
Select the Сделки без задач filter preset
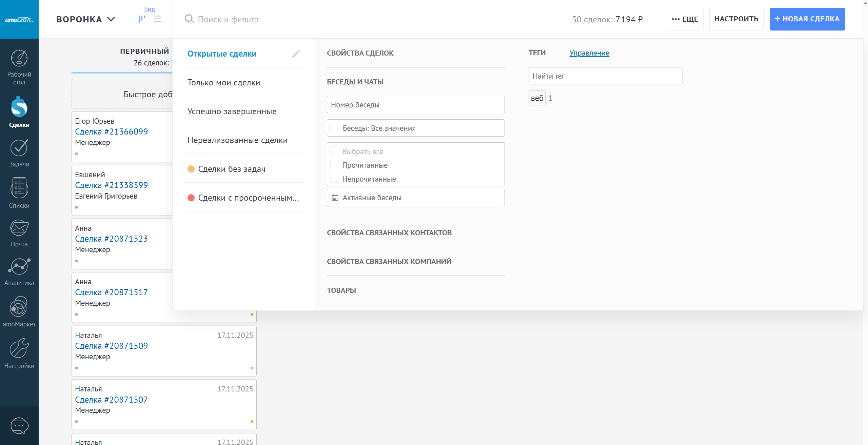pos(232,169)
